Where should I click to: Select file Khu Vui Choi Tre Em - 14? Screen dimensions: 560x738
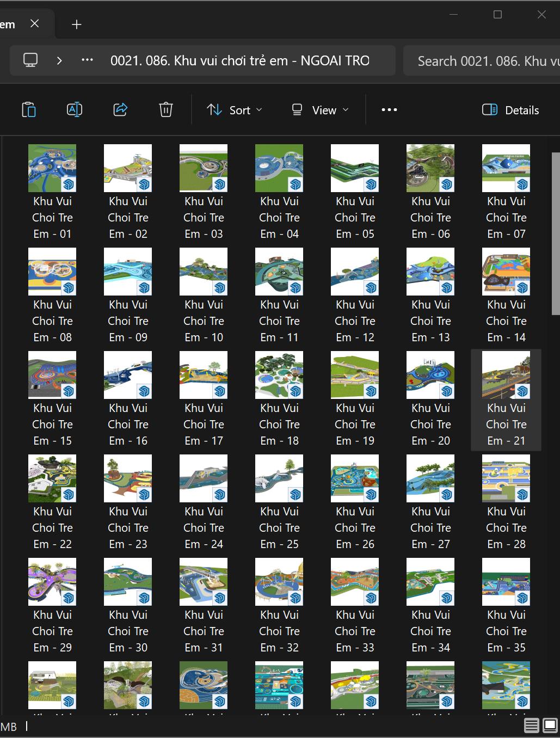(506, 295)
